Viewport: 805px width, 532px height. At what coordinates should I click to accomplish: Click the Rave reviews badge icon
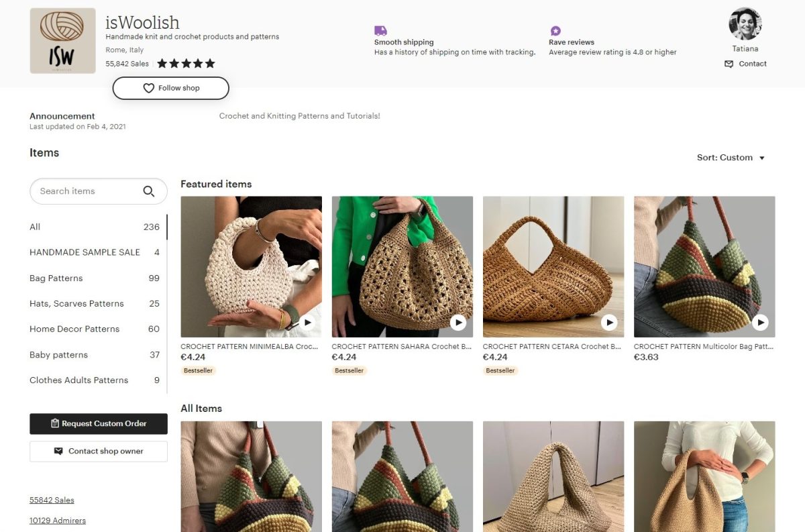[555, 31]
